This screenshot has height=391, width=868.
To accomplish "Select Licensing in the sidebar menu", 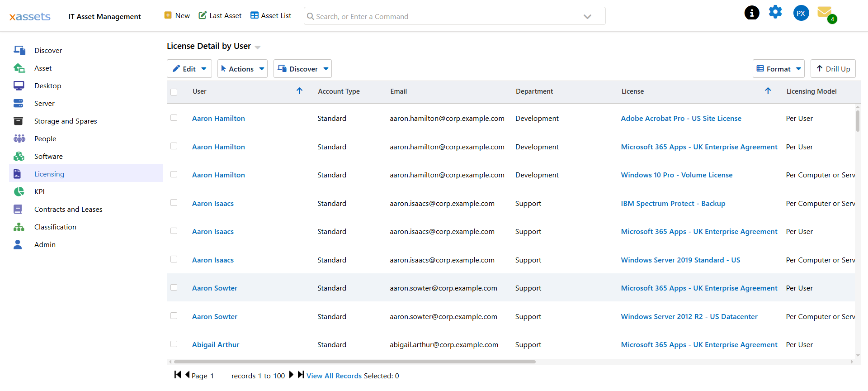I will (49, 174).
